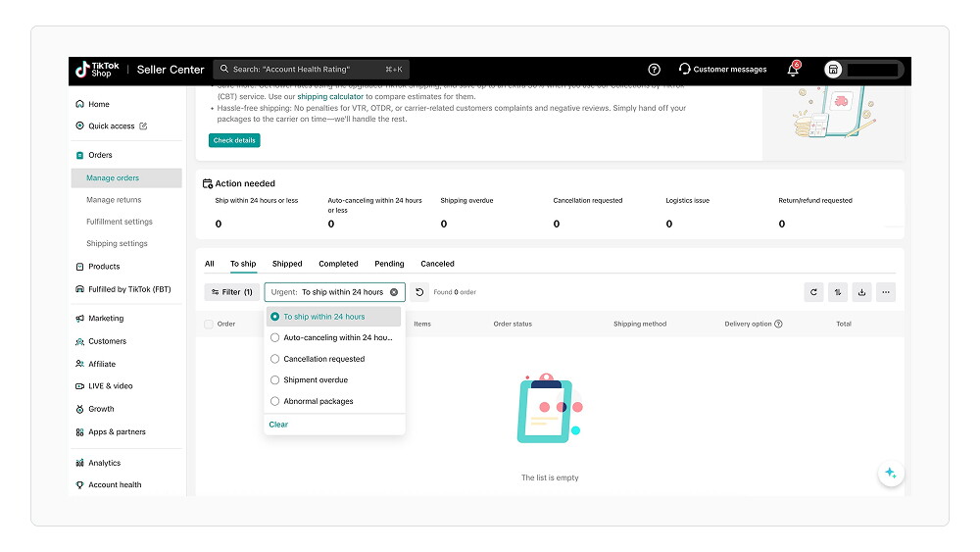Click Auto-canceling within 24 hours count

coord(331,224)
